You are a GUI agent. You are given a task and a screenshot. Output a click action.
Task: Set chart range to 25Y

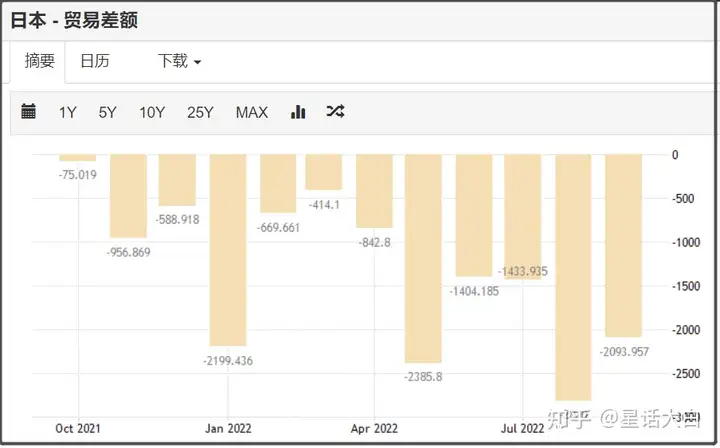click(200, 112)
